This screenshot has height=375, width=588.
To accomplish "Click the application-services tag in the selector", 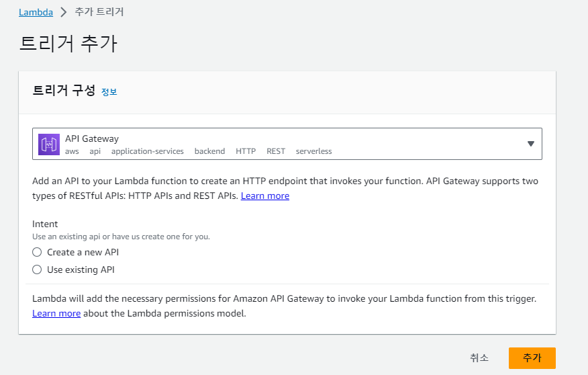I will tap(148, 151).
